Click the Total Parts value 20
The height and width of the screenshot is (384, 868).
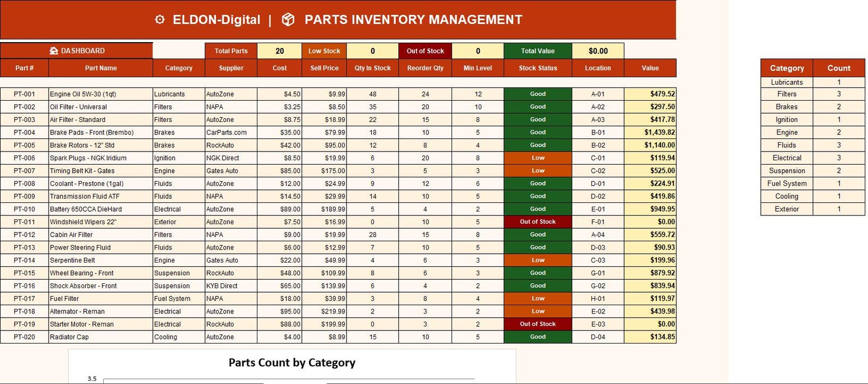pyautogui.click(x=279, y=51)
